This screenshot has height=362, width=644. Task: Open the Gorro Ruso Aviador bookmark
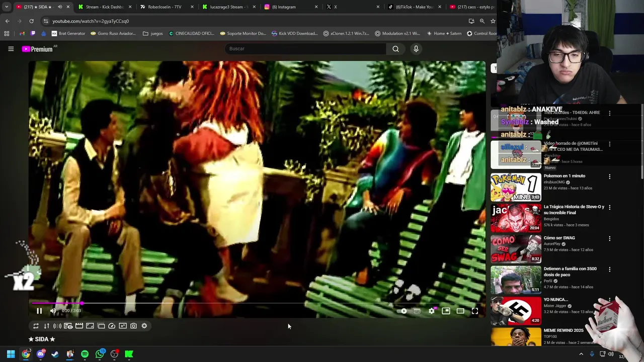(x=113, y=34)
